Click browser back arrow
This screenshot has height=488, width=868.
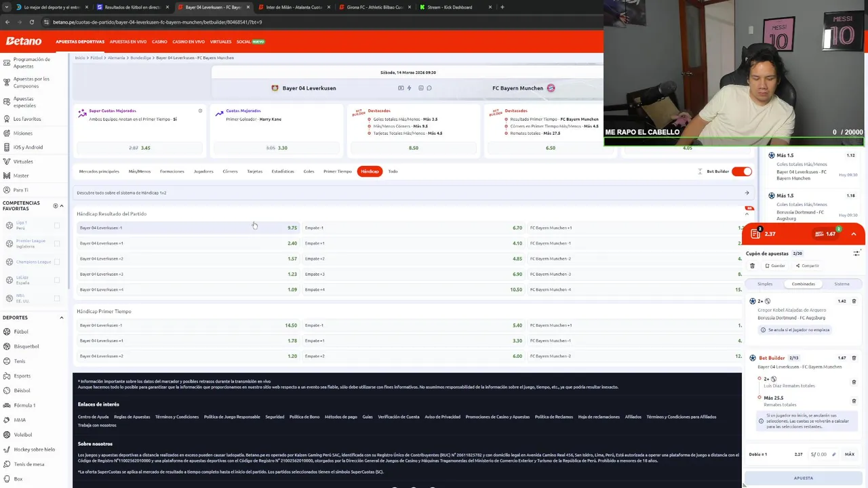[x=7, y=22]
